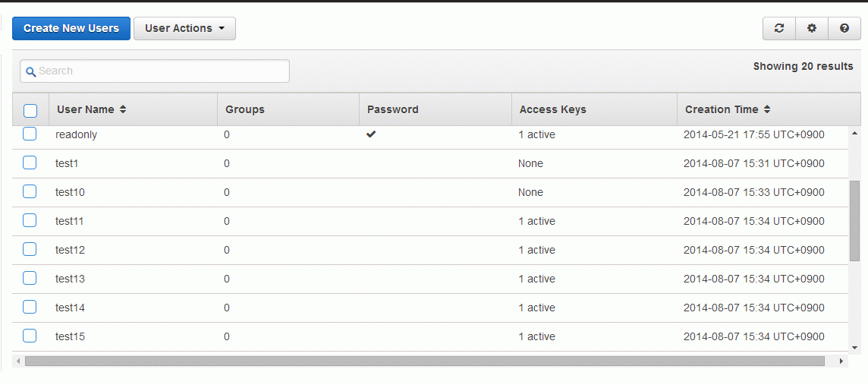Click the horizontal scrollbar right arrow
Viewport: 868px width, 385px height.
(x=841, y=361)
